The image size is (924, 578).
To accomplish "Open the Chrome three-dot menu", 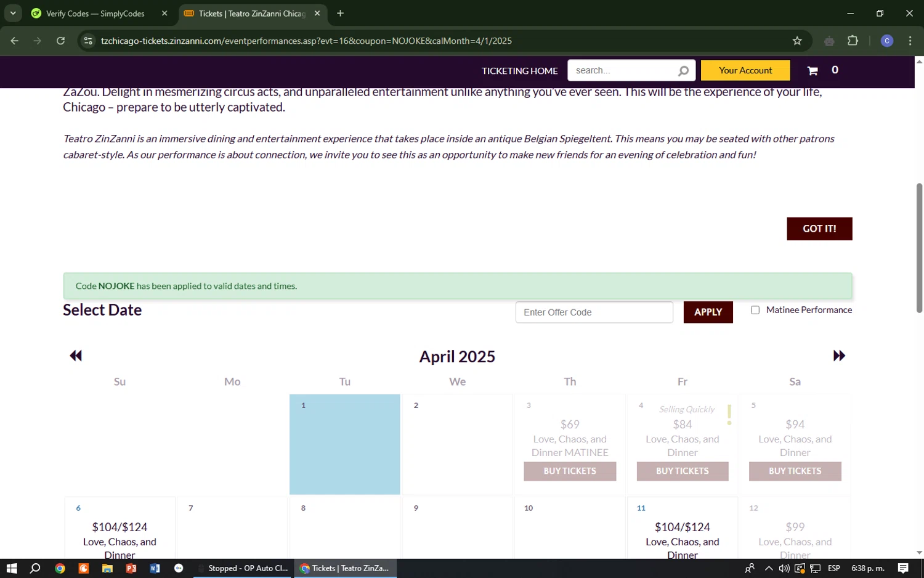I will point(910,41).
